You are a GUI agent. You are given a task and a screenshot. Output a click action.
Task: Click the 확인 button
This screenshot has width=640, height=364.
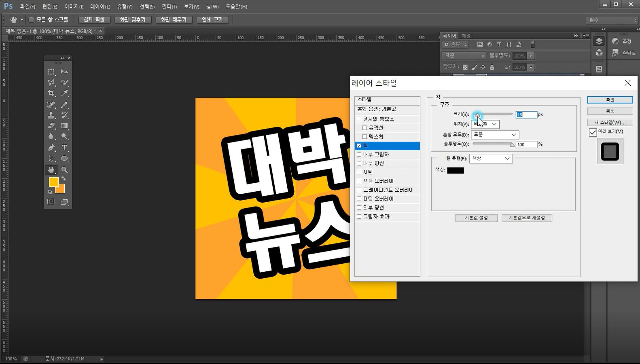coord(610,100)
